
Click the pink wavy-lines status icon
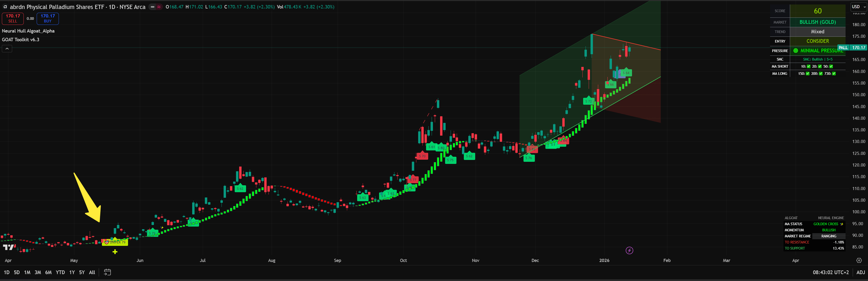coord(159,7)
